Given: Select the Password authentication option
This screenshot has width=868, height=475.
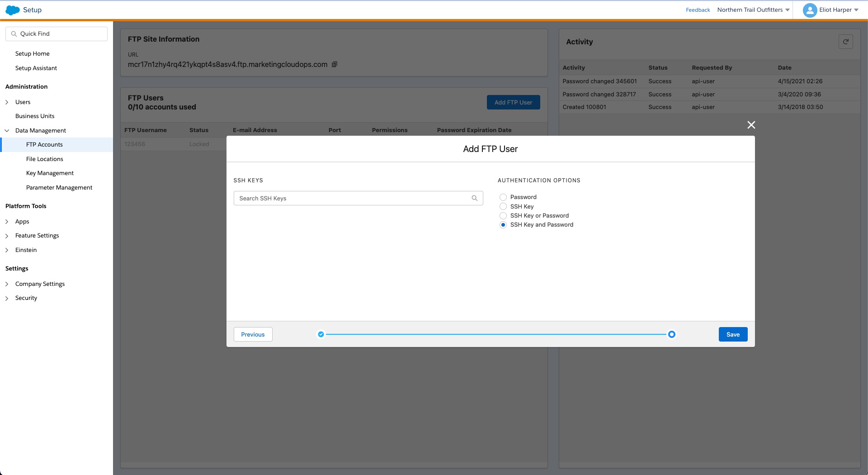Looking at the screenshot, I should click(503, 197).
